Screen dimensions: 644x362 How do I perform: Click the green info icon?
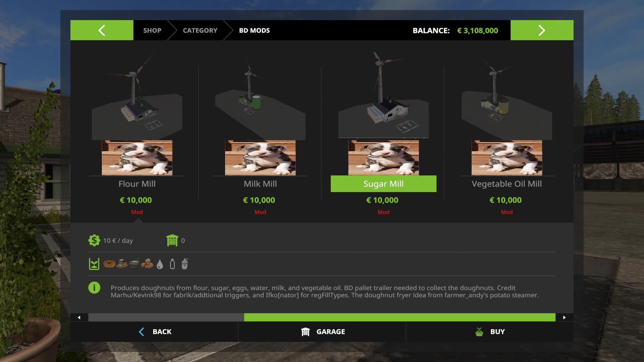tap(94, 288)
